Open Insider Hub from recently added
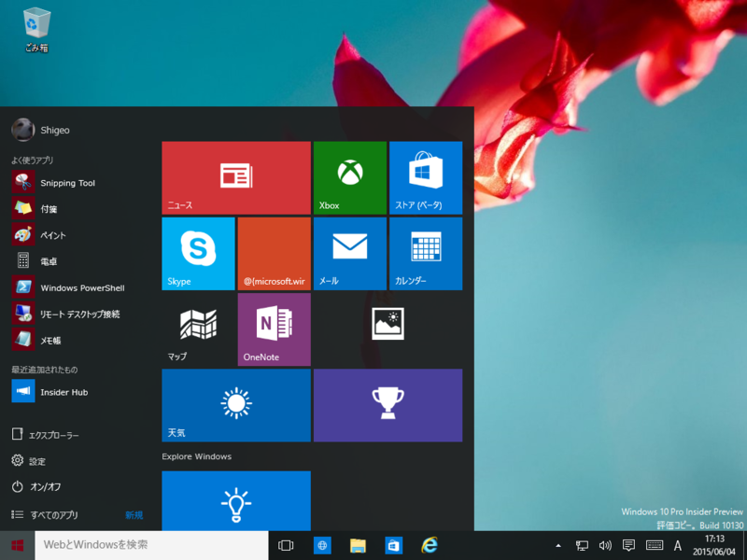This screenshot has width=747, height=560. click(78, 392)
